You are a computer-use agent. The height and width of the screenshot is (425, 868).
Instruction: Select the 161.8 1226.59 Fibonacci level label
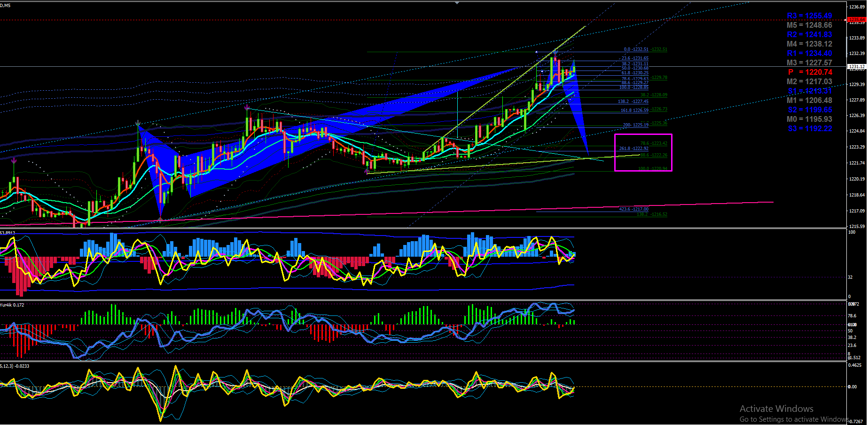(x=634, y=110)
